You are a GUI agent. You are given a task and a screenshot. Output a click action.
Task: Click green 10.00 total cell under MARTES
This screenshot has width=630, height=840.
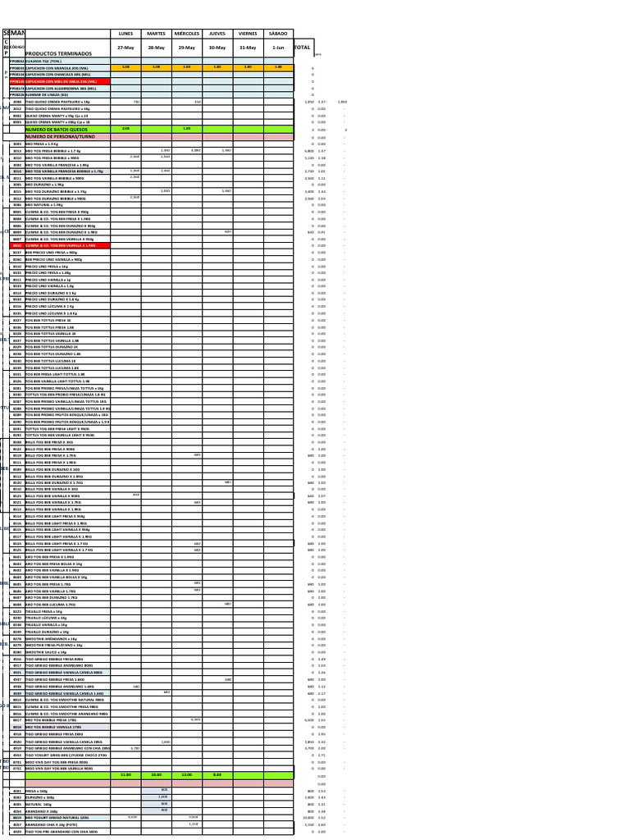pos(157,775)
